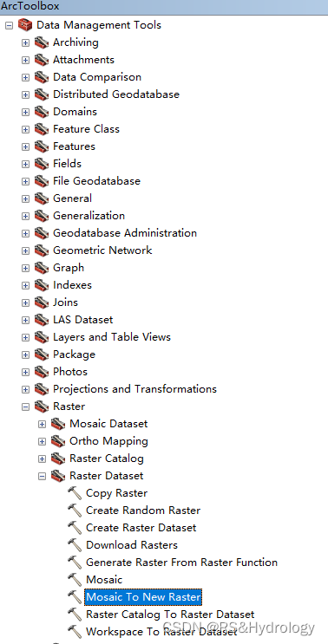328x644 pixels.
Task: Click the Archiving toolset icon
Action: pyautogui.click(x=42, y=42)
